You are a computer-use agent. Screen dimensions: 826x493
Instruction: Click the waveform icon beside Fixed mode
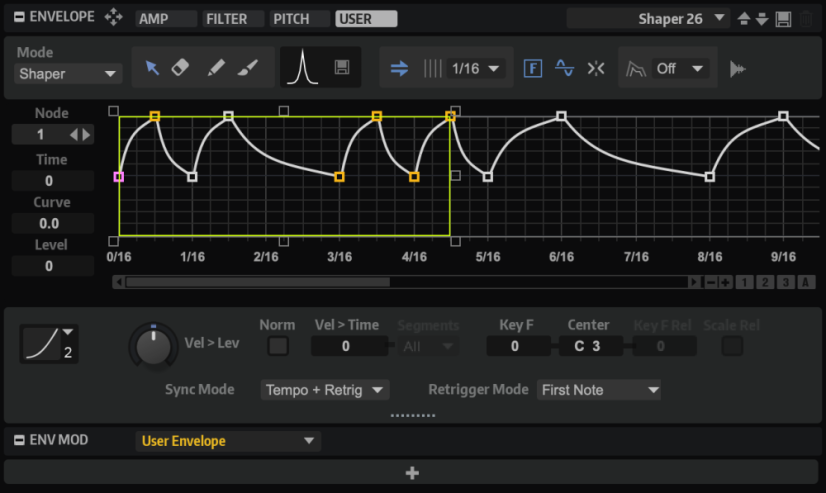(x=565, y=69)
